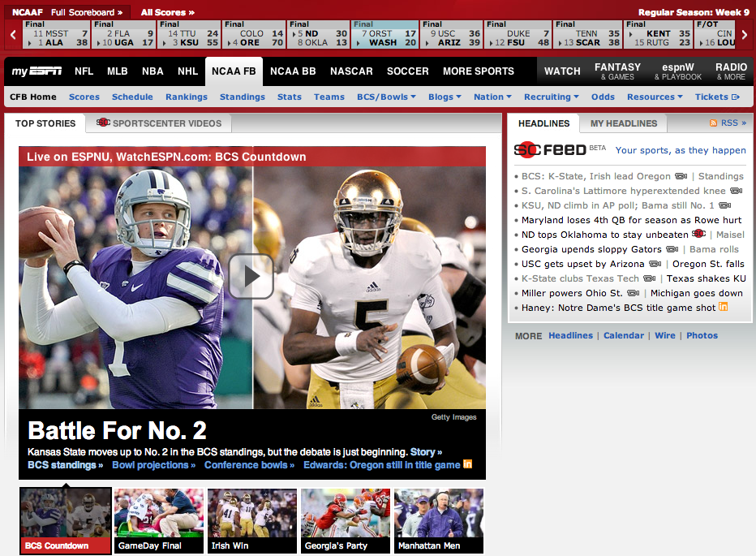Open ND vs OKLA final score box

[x=319, y=34]
